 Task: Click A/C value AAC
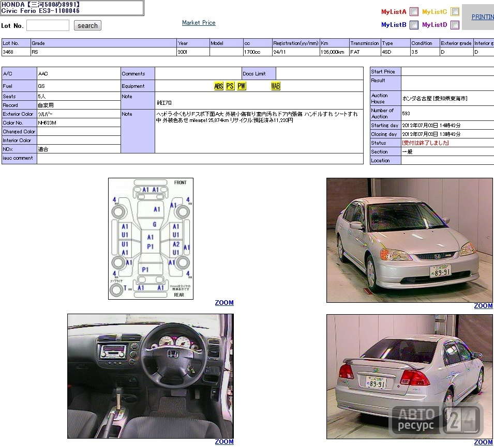pos(43,73)
